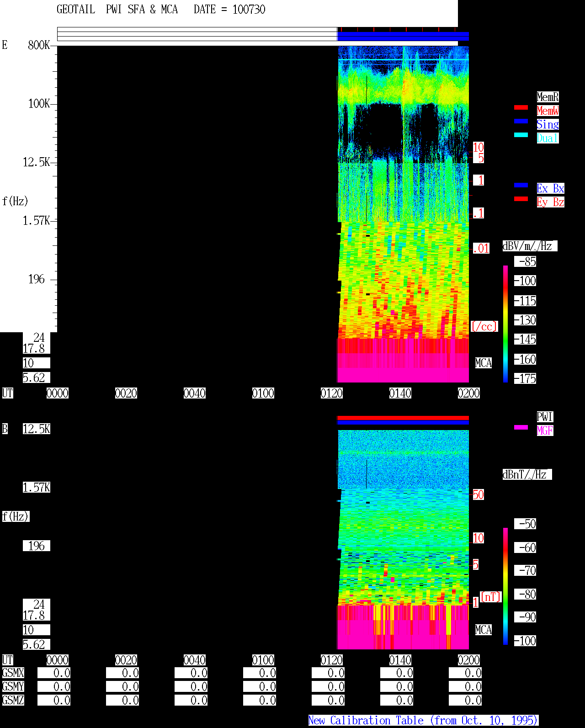The height and width of the screenshot is (728, 585).
Task: Click the Dual legend label
Action: click(548, 138)
